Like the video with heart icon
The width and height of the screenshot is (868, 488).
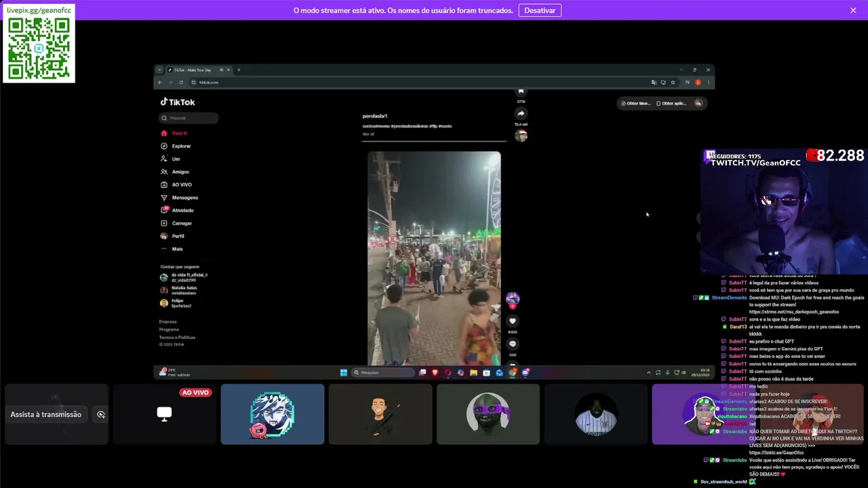(x=513, y=321)
